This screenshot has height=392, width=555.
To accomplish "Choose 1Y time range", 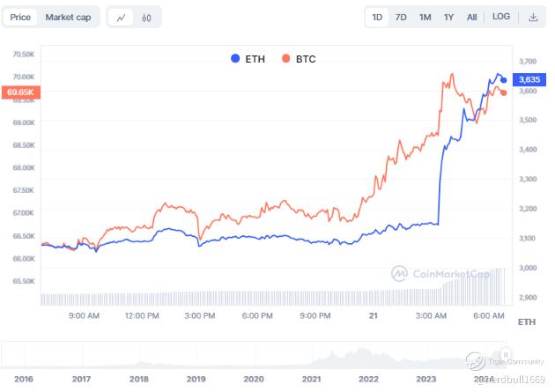I will [x=448, y=17].
